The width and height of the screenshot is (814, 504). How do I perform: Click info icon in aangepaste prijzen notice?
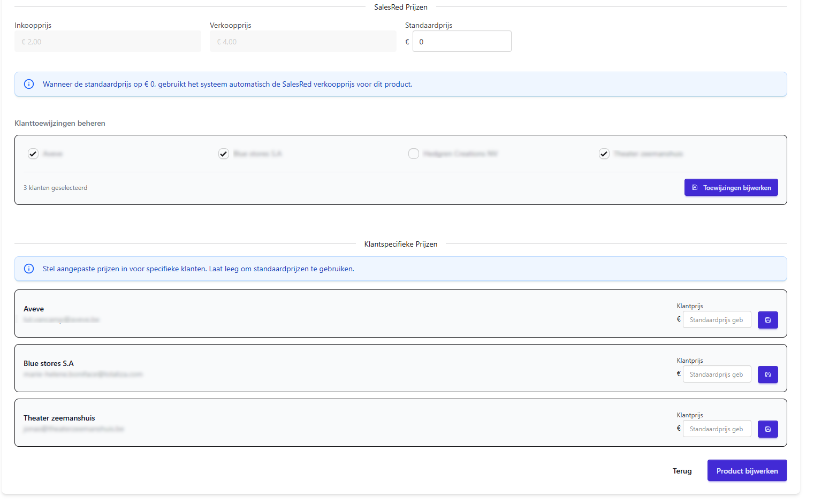[29, 269]
